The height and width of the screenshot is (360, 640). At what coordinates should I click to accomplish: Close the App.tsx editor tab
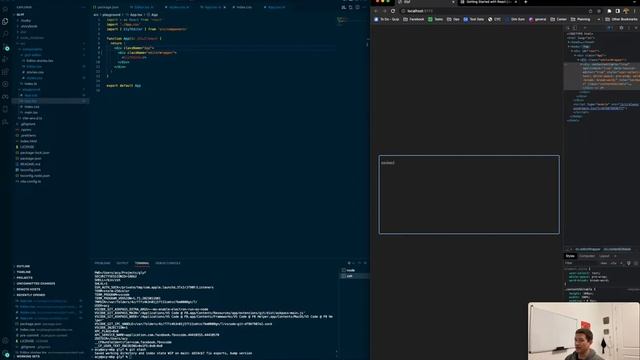click(x=224, y=7)
